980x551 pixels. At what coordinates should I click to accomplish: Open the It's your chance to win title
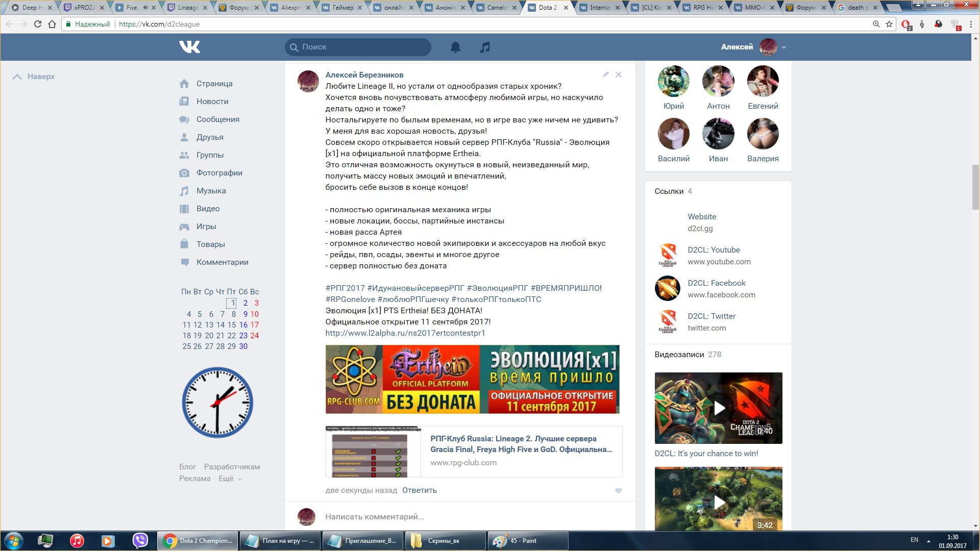tap(706, 454)
